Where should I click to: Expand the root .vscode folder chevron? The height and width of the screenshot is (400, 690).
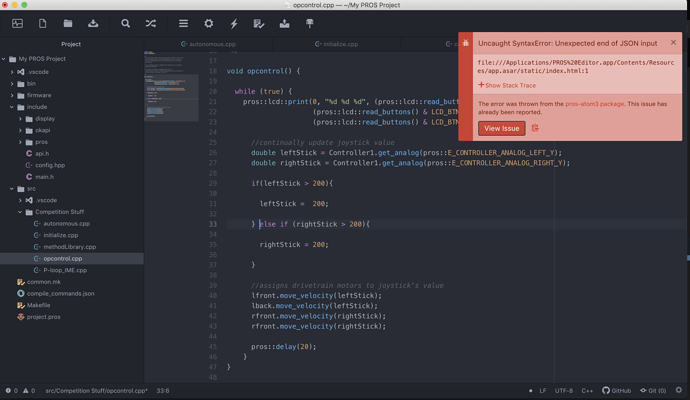click(12, 72)
